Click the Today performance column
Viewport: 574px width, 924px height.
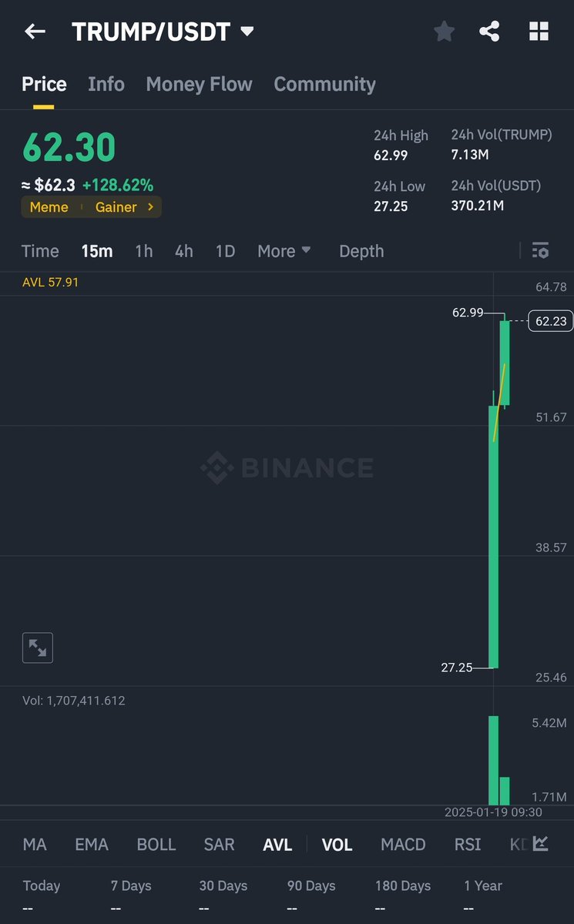42,896
